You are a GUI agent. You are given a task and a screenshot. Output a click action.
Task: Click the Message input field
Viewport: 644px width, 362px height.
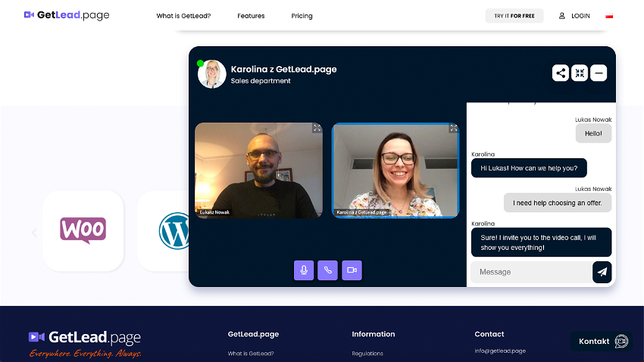click(x=530, y=272)
